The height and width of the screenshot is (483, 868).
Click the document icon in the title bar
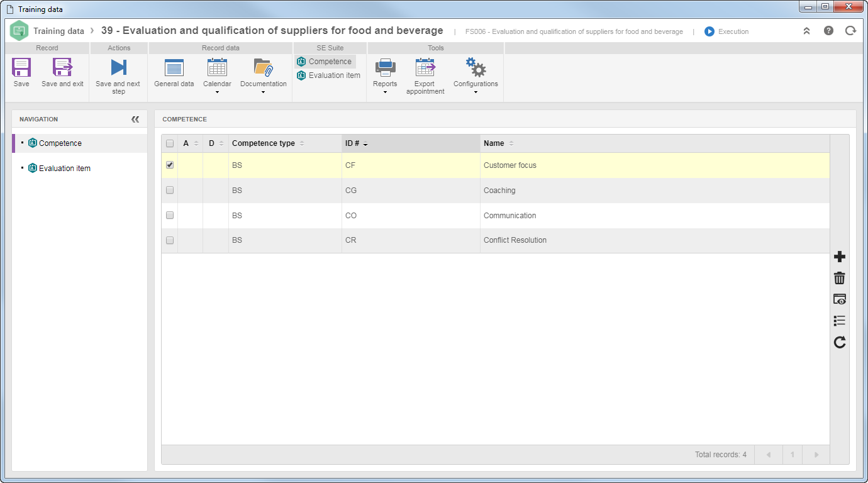tap(9, 9)
